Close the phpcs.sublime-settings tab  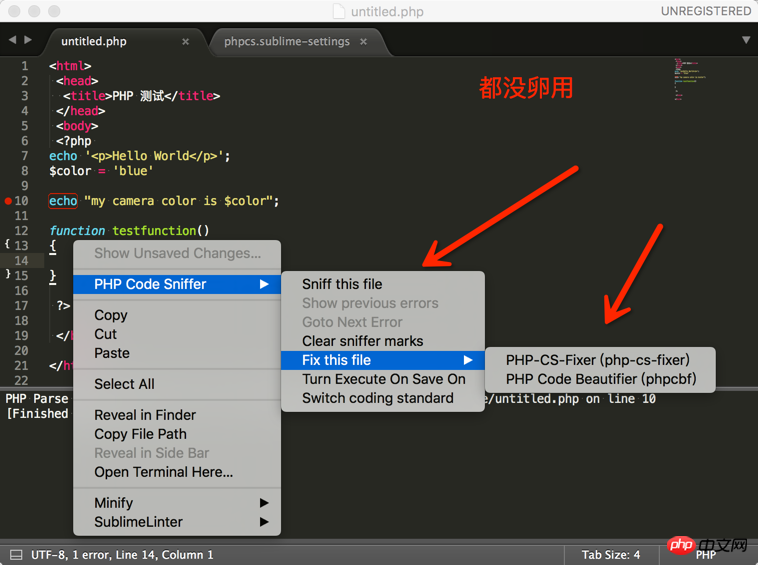coord(364,42)
